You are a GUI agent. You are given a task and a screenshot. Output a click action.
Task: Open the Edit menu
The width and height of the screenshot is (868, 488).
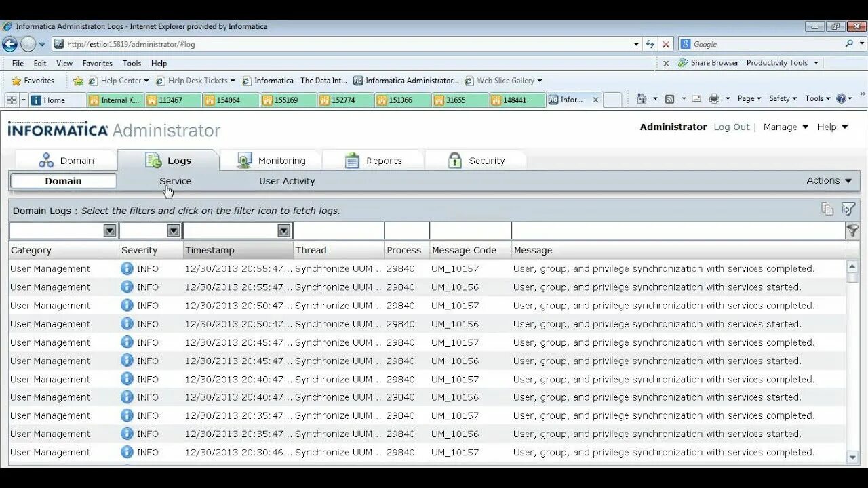point(40,63)
